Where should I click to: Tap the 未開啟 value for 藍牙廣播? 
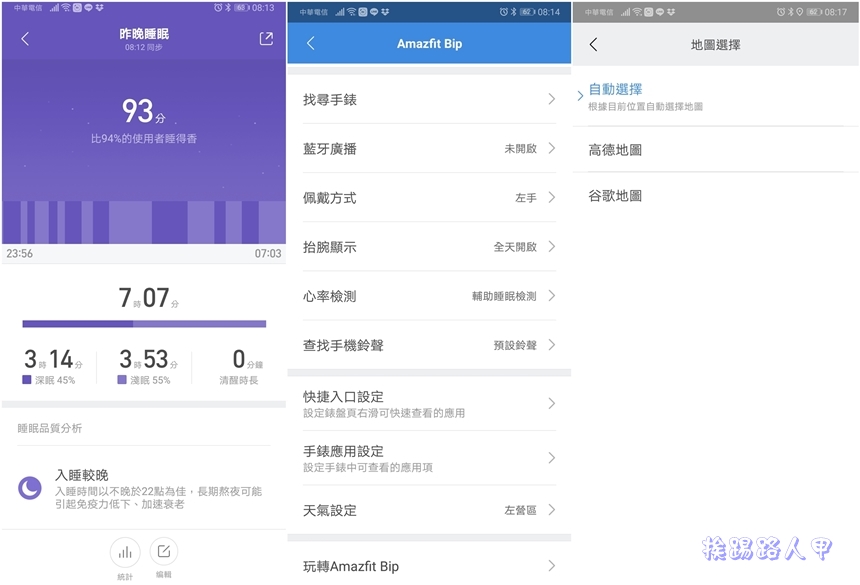520,149
